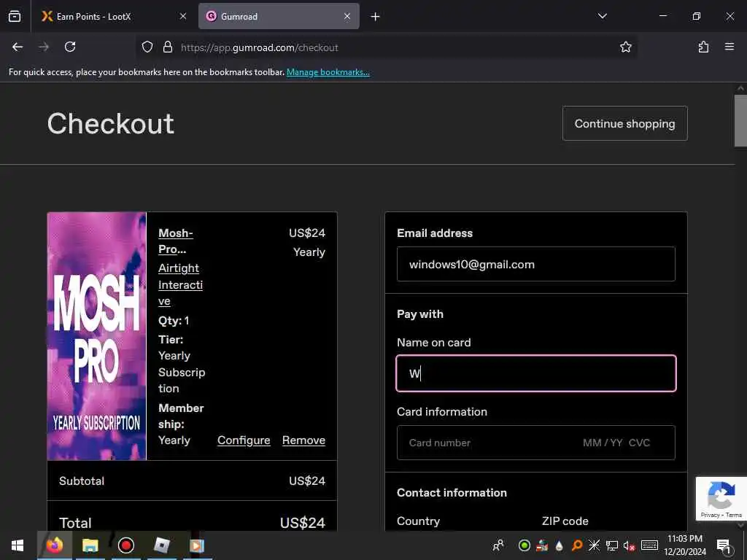
Task: Click the muted volume tray icon
Action: click(629, 545)
